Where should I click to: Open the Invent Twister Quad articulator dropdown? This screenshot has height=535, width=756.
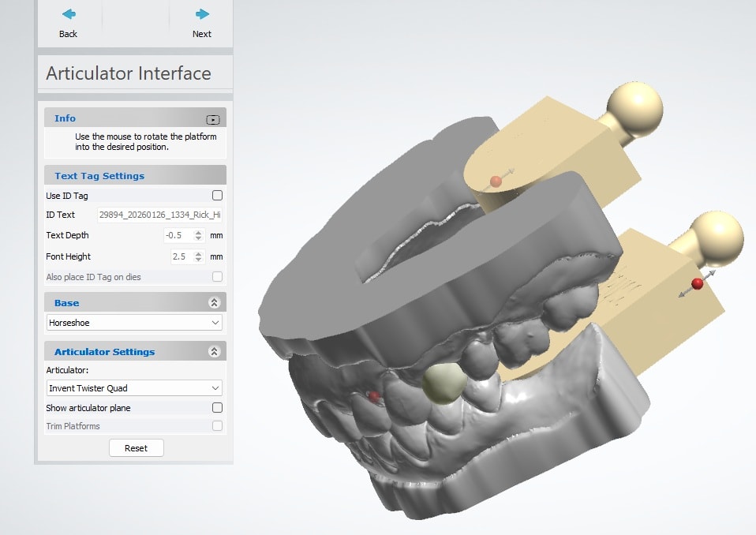click(x=134, y=388)
